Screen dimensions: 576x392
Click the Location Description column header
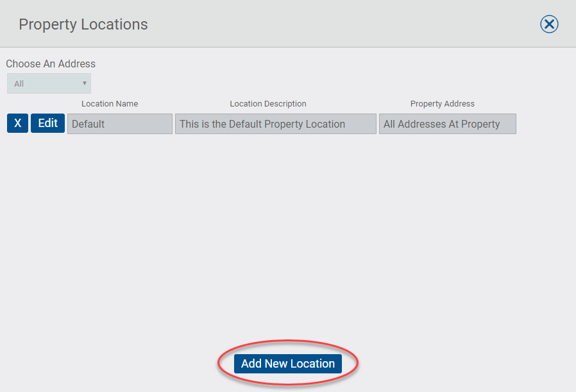pyautogui.click(x=268, y=104)
